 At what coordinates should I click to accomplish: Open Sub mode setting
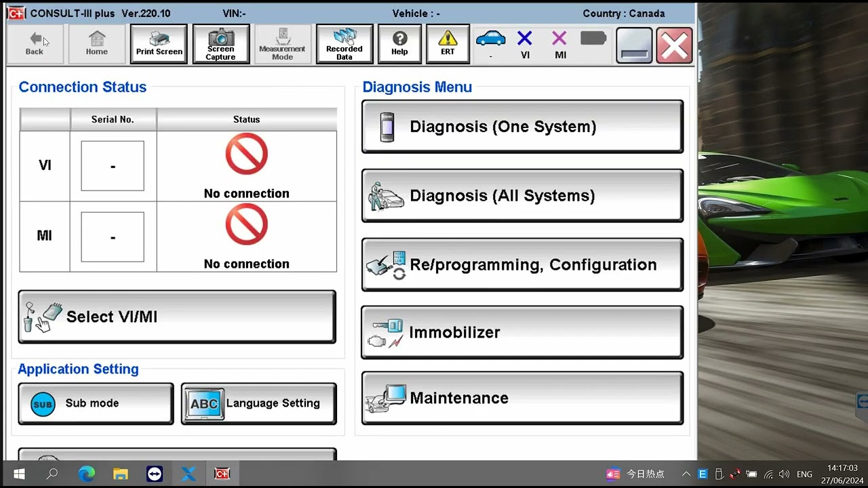click(x=96, y=403)
